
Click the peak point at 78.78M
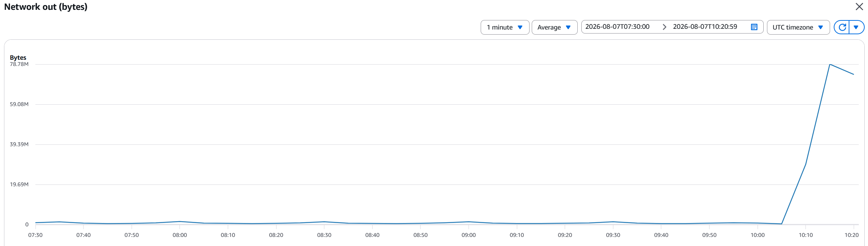[x=830, y=65]
